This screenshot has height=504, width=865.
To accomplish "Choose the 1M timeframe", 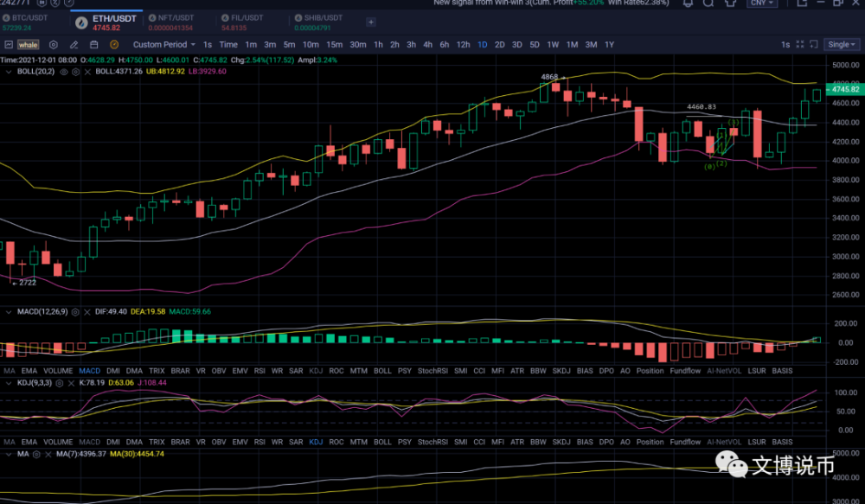I will [572, 45].
